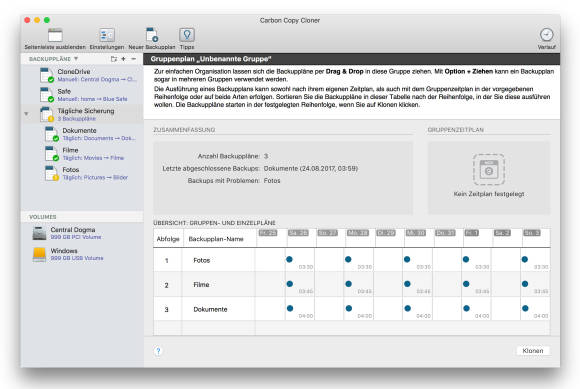Image resolution: width=580 pixels, height=389 pixels.
Task: Select the Windows volume
Action: point(82,254)
